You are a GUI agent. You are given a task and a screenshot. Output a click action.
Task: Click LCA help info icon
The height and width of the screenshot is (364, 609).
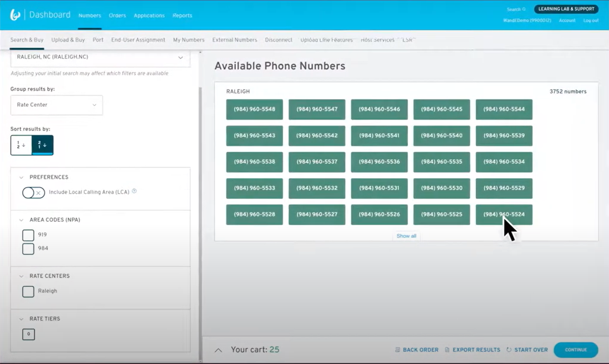[x=134, y=191]
